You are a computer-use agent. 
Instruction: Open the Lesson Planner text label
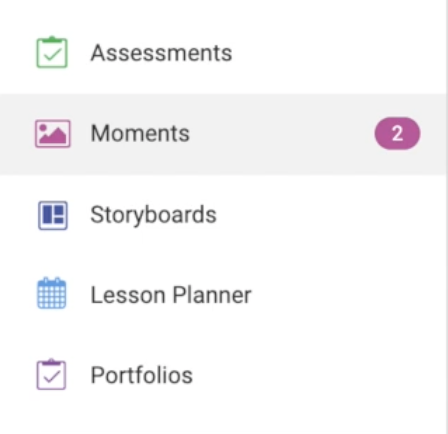[x=171, y=295]
